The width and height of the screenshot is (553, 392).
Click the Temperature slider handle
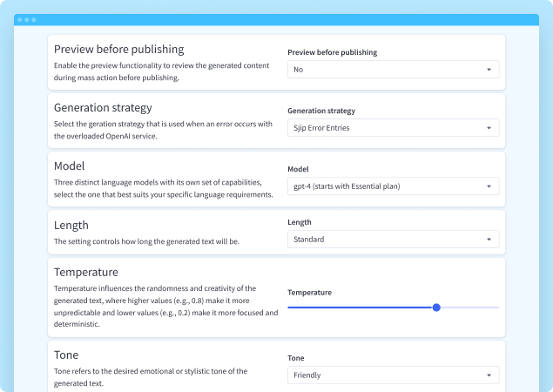click(436, 307)
